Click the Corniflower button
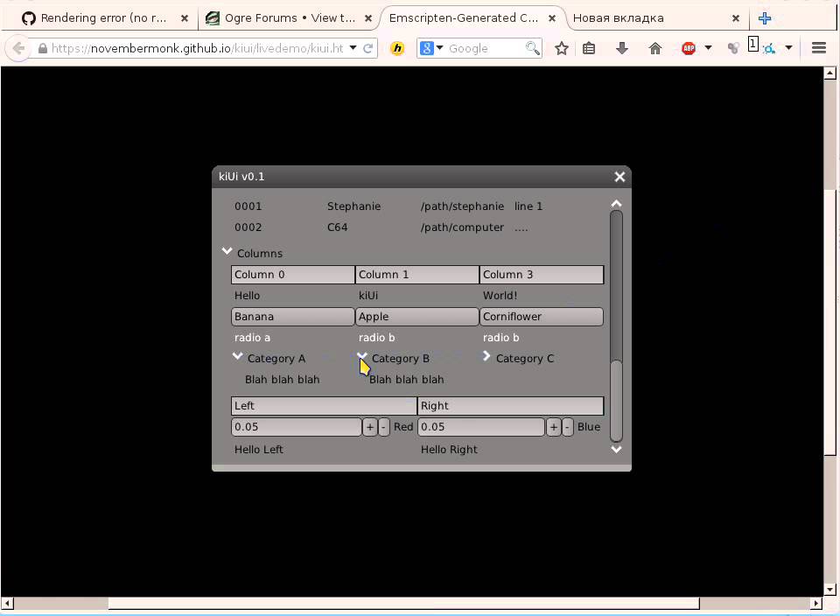This screenshot has width=840, height=616. coord(542,317)
